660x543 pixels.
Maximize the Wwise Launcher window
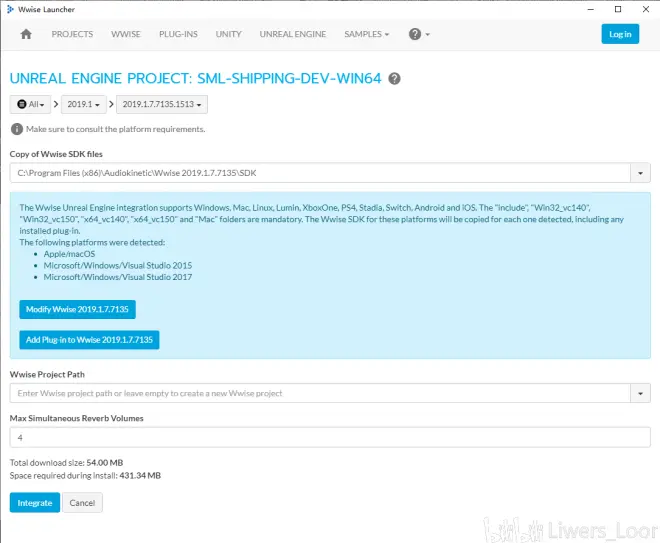618,9
